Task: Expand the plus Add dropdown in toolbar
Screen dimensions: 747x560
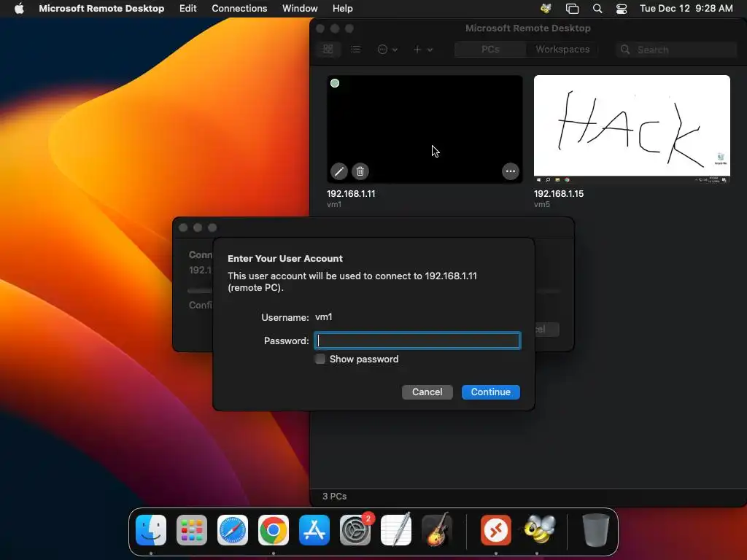Action: point(422,49)
